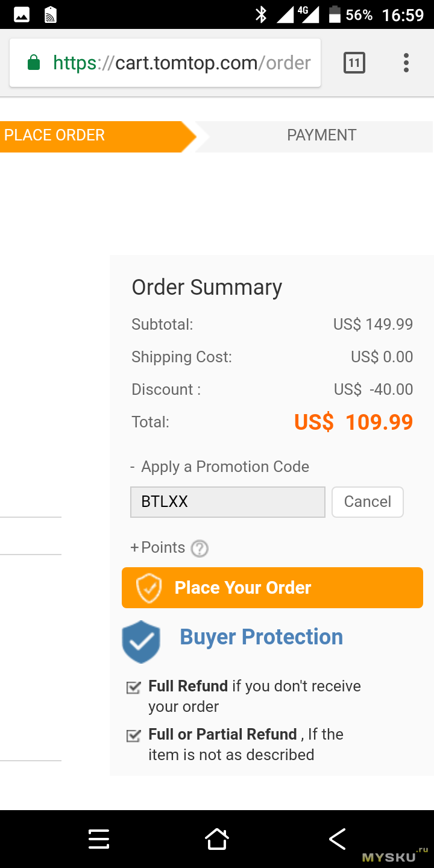Open the Chrome three-dot overflow menu

(x=406, y=63)
